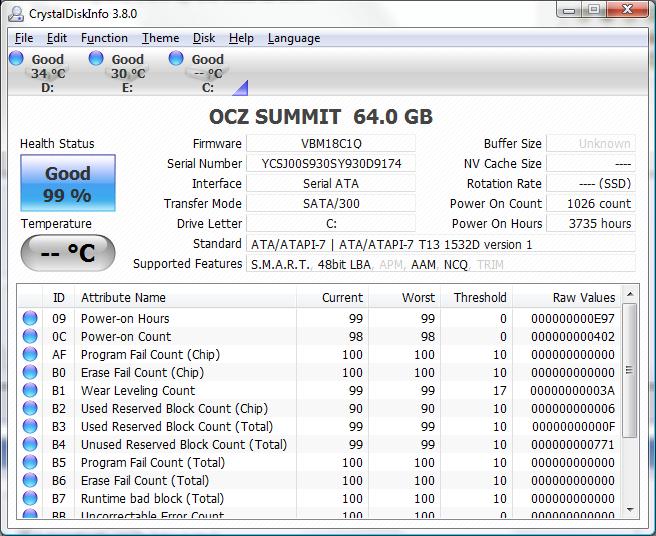Click status orb for Program Fail Count (Total)
This screenshot has width=656, height=536.
click(x=30, y=462)
